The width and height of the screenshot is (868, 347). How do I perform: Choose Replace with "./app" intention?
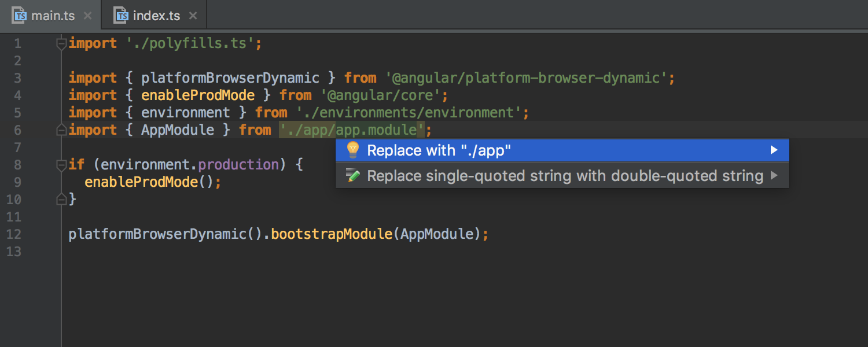coord(562,150)
